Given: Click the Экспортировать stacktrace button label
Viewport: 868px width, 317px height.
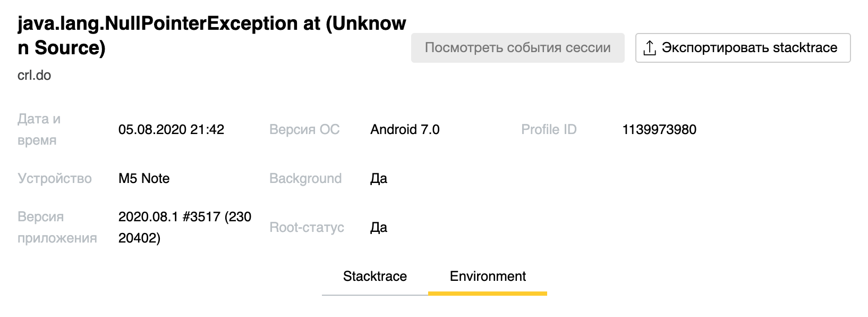Looking at the screenshot, I should [x=749, y=48].
